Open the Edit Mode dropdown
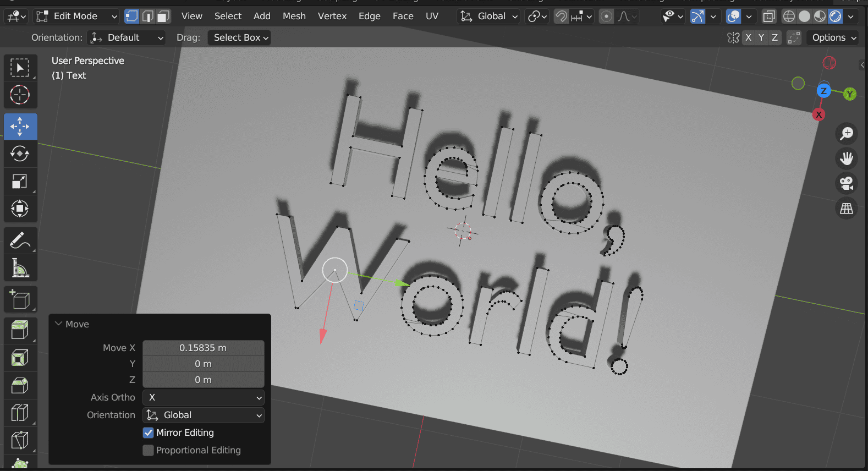Screen dimensions: 868x471 click(x=76, y=17)
